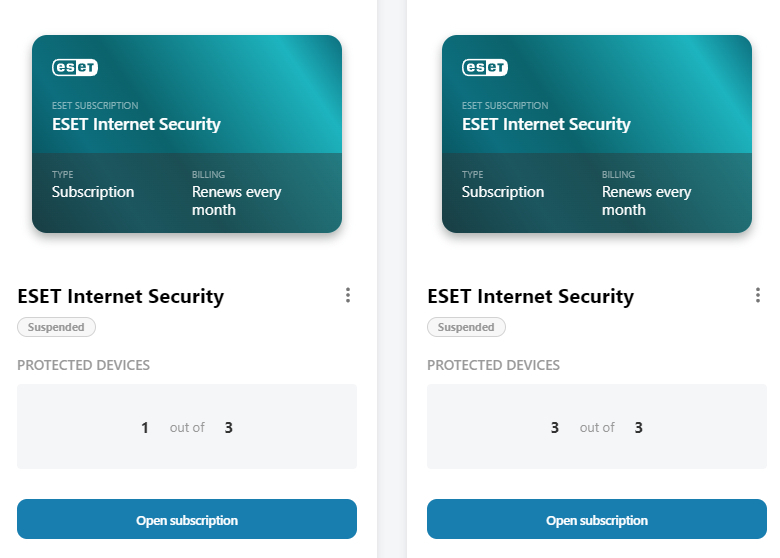The image size is (780, 558).
Task: Open subscription with 1 of 3 devices
Action: (187, 520)
